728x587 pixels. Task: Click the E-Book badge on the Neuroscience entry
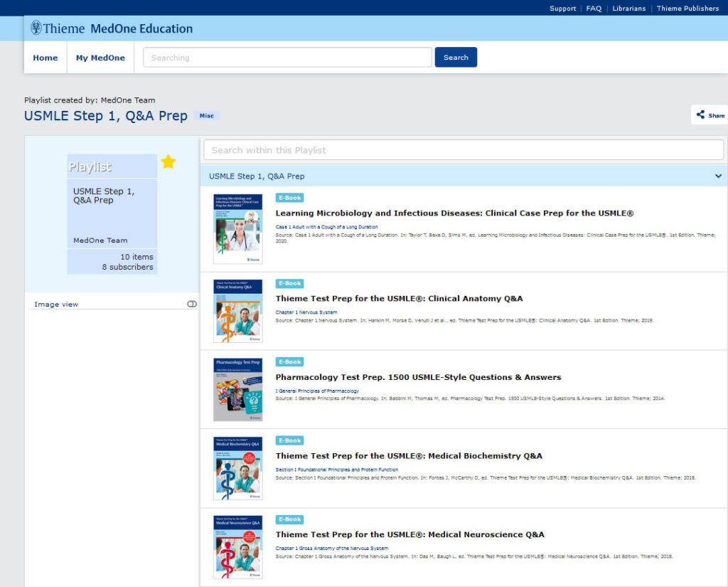[x=289, y=519]
